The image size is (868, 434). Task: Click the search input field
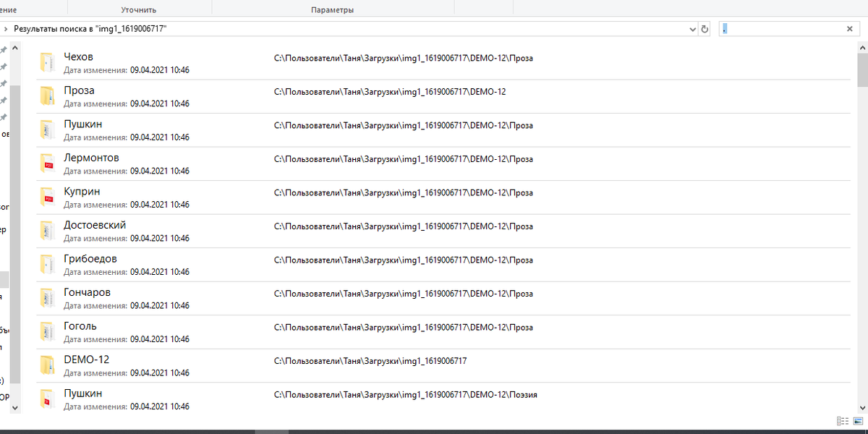click(782, 29)
